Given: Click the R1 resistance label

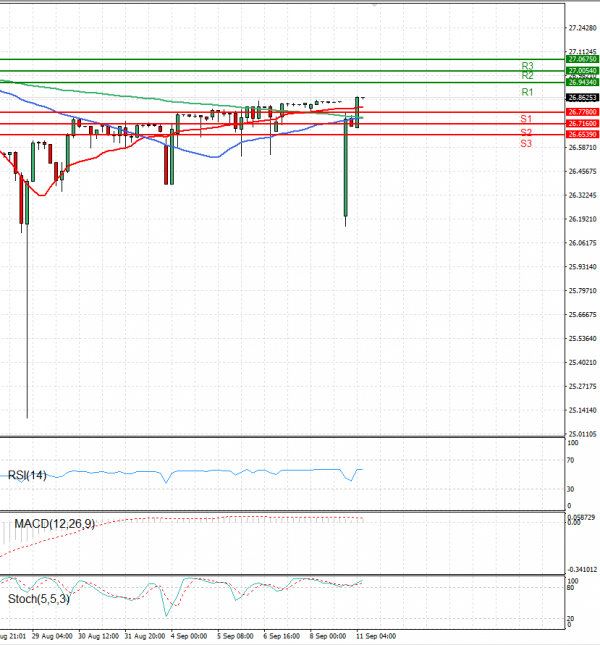Looking at the screenshot, I should pyautogui.click(x=527, y=92).
